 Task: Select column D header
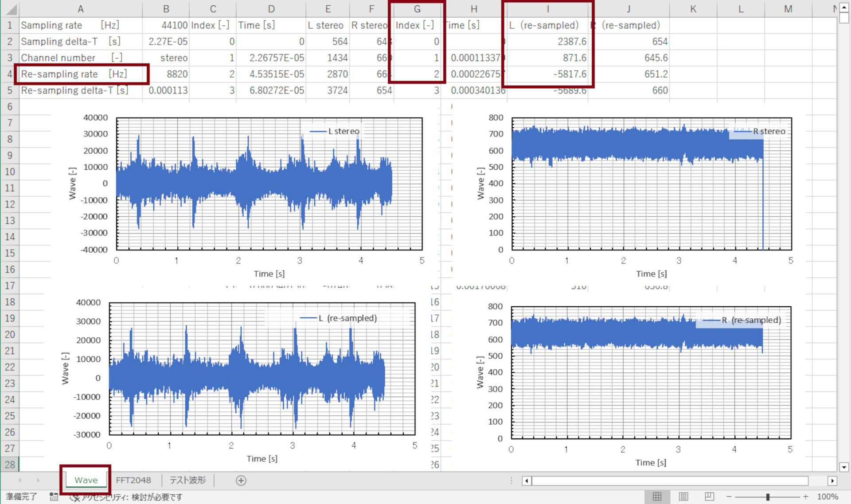click(x=271, y=9)
